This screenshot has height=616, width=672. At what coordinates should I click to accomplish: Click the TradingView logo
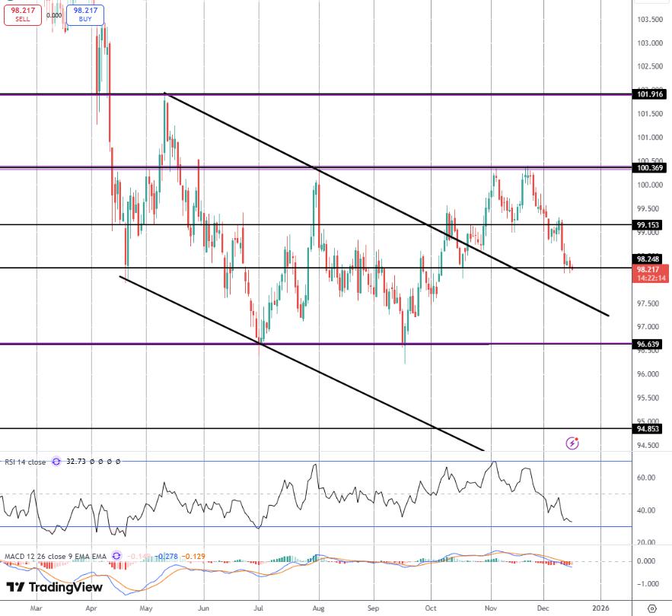point(55,587)
